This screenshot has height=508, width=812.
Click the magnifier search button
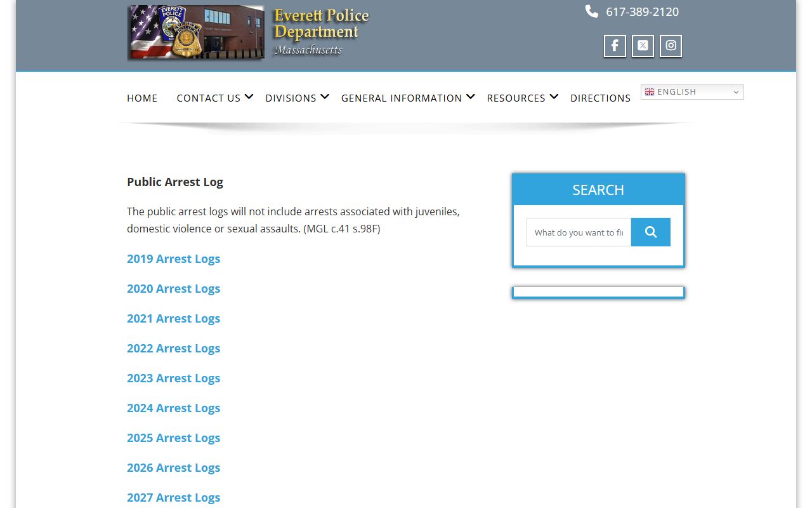[x=651, y=232]
